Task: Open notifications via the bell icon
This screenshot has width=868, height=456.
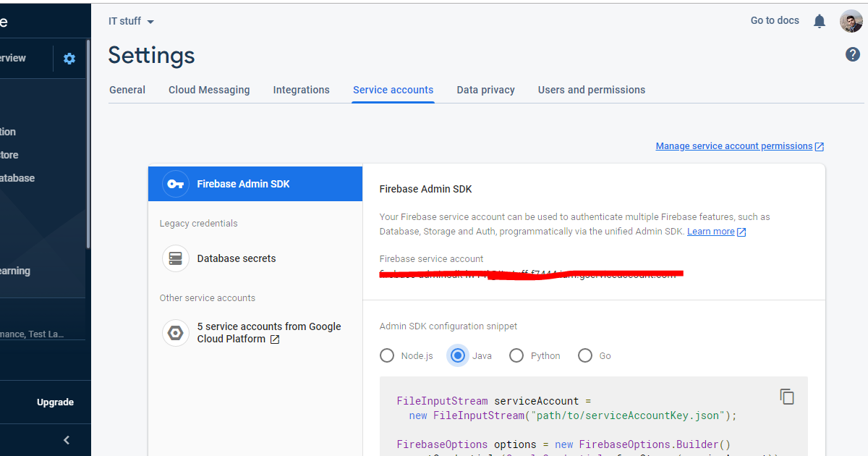Action: pos(819,21)
